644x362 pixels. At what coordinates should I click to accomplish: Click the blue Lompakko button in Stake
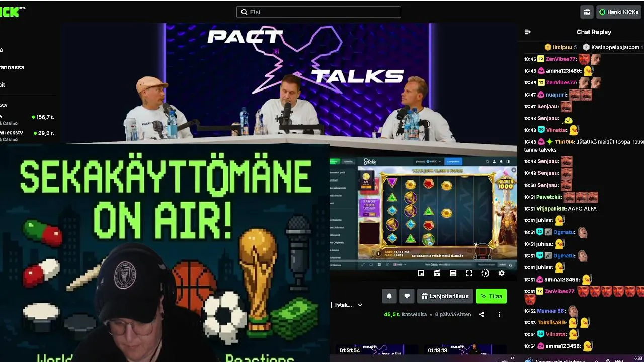tap(453, 162)
